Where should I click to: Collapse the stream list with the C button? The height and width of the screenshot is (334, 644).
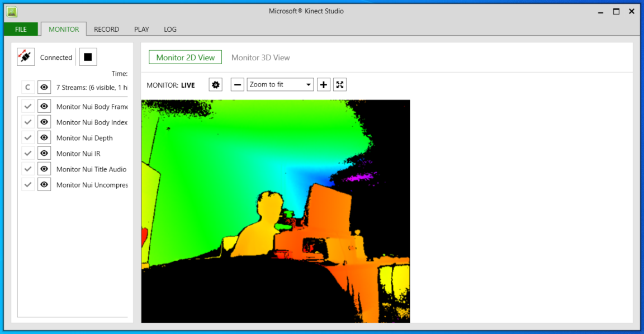click(x=27, y=87)
